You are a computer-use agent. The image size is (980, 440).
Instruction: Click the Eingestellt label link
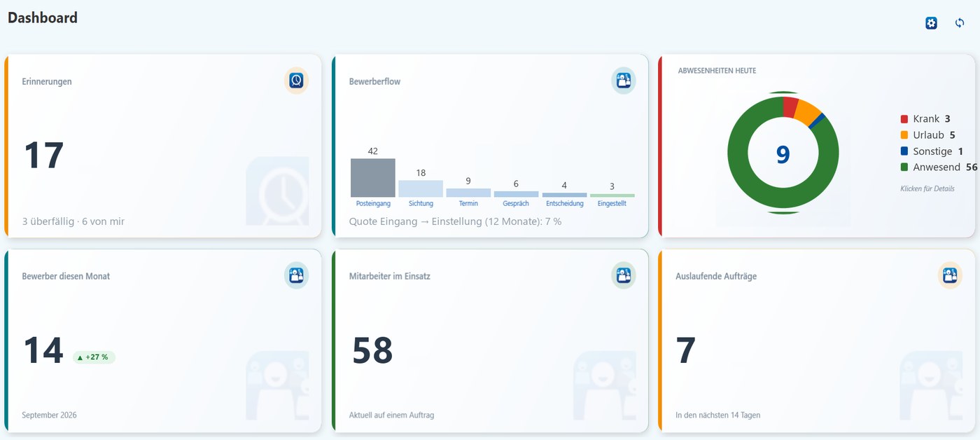pyautogui.click(x=612, y=204)
